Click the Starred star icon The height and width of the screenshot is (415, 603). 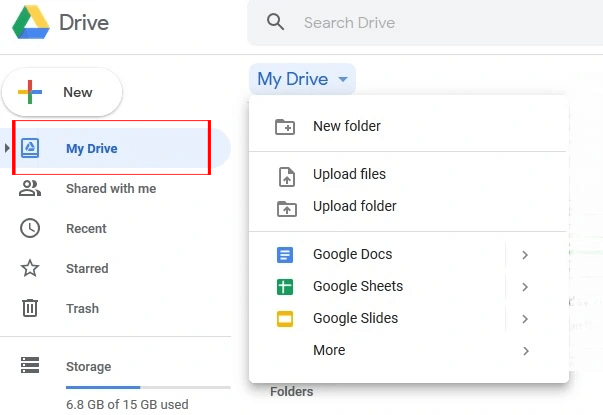click(x=31, y=268)
